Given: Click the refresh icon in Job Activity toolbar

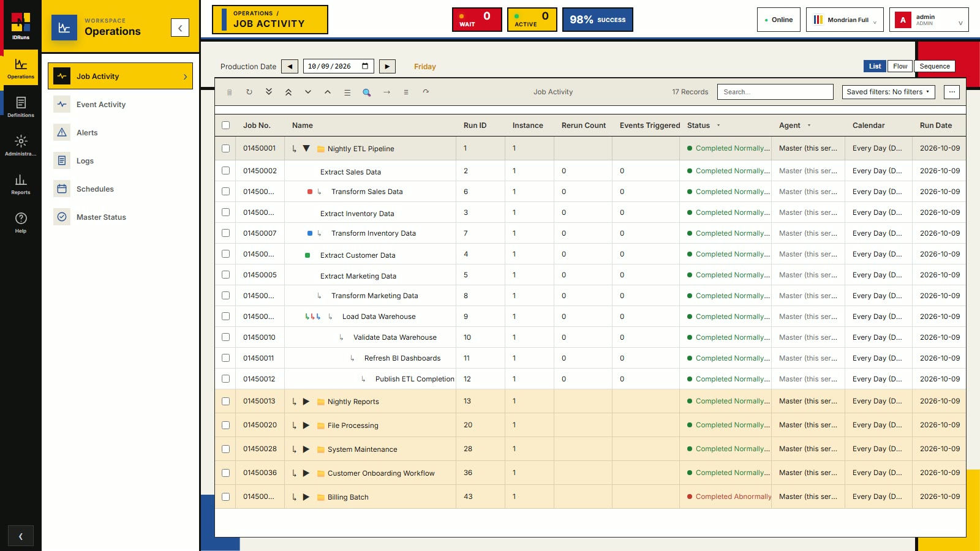Looking at the screenshot, I should 249,92.
